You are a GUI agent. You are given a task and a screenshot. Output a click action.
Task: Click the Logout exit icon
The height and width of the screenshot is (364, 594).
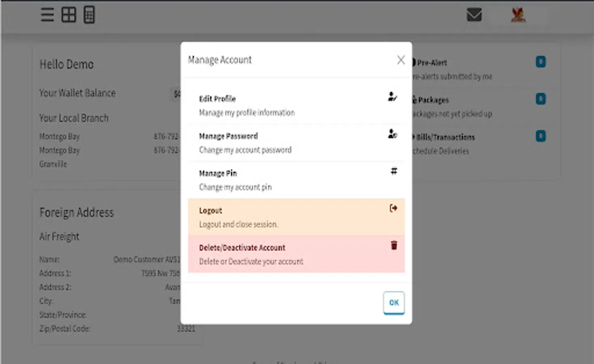click(392, 208)
